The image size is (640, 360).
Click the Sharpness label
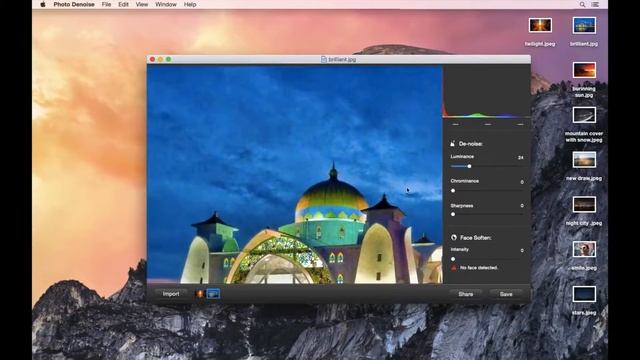point(462,206)
